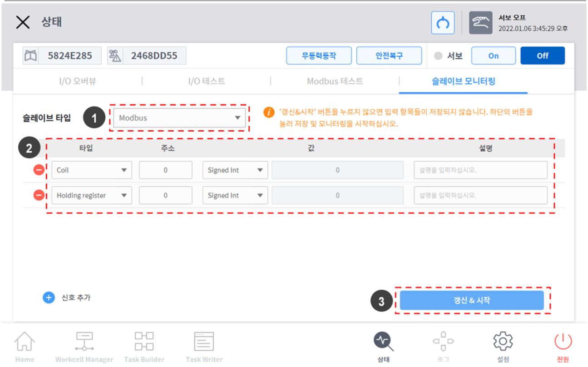Turn servo On
Screen dimensions: 588x367
[x=493, y=55]
